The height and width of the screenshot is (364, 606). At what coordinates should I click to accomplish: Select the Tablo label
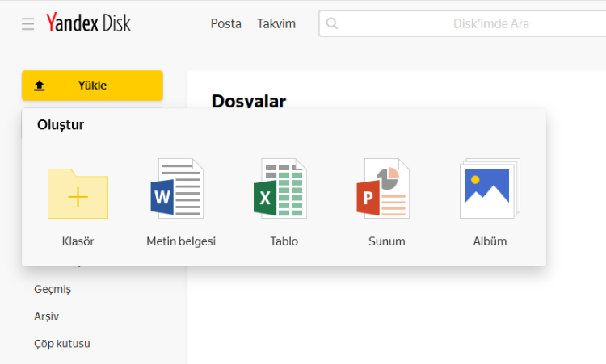[284, 241]
